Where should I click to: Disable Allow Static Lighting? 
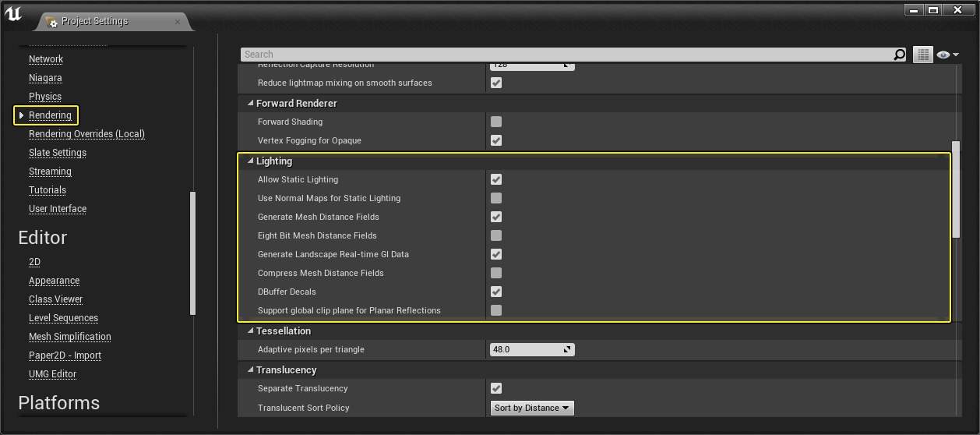496,179
